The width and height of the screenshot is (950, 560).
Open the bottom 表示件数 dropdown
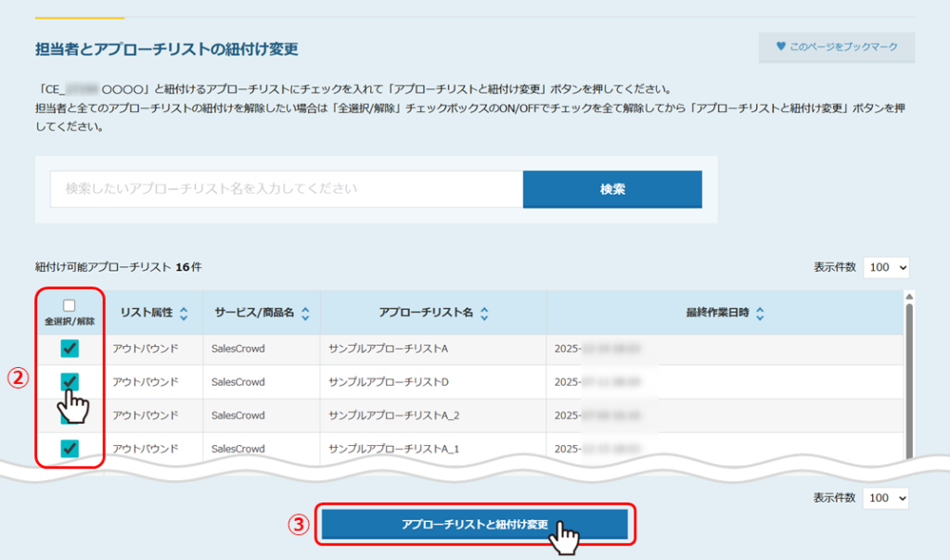(886, 498)
